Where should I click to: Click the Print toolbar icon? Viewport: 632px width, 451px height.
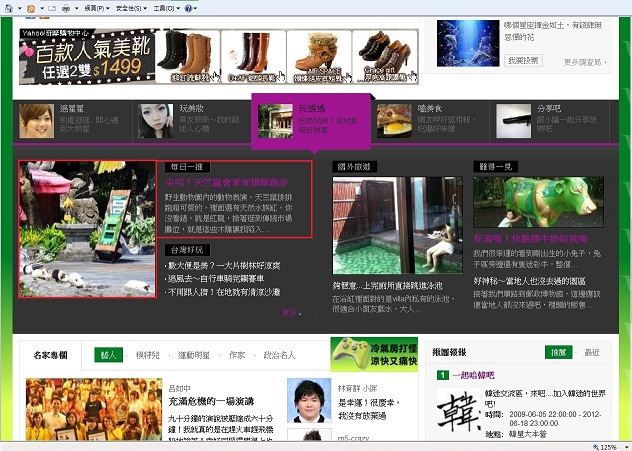click(x=66, y=8)
